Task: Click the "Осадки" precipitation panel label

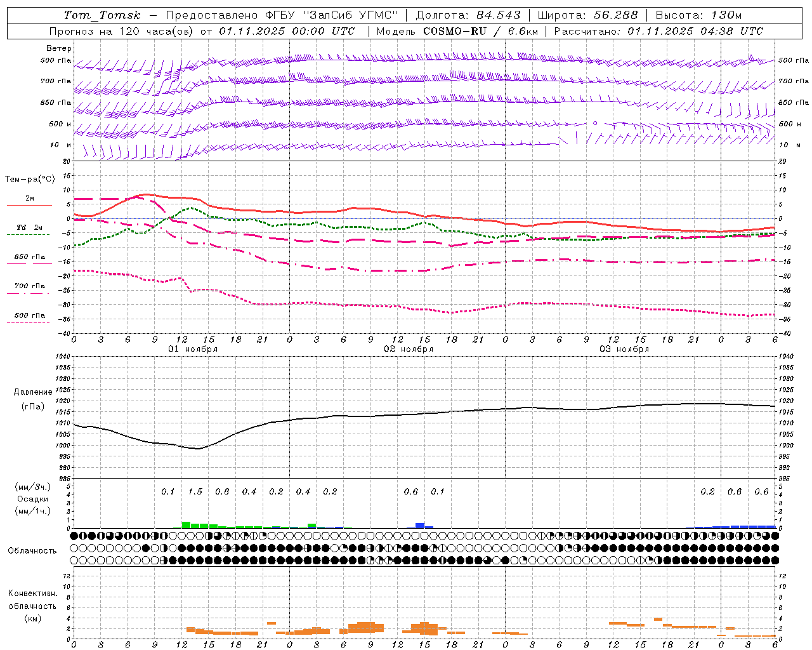Action: coord(33,499)
